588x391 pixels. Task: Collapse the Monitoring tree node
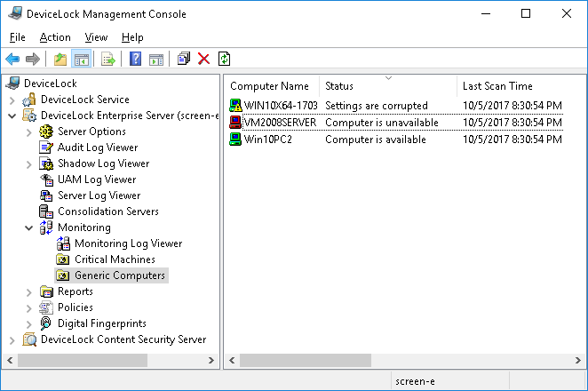pos(28,227)
